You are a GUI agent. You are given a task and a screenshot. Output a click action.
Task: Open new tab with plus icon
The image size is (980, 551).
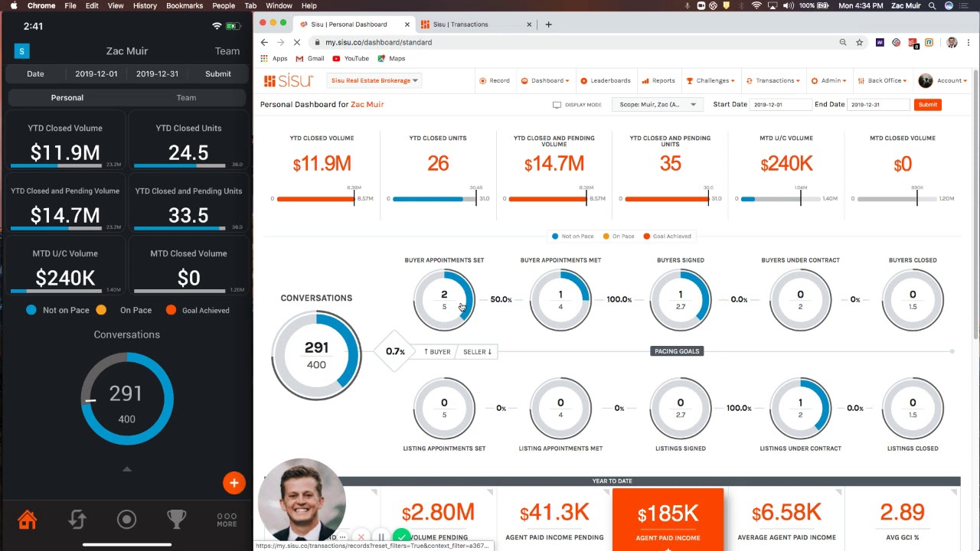(x=548, y=24)
